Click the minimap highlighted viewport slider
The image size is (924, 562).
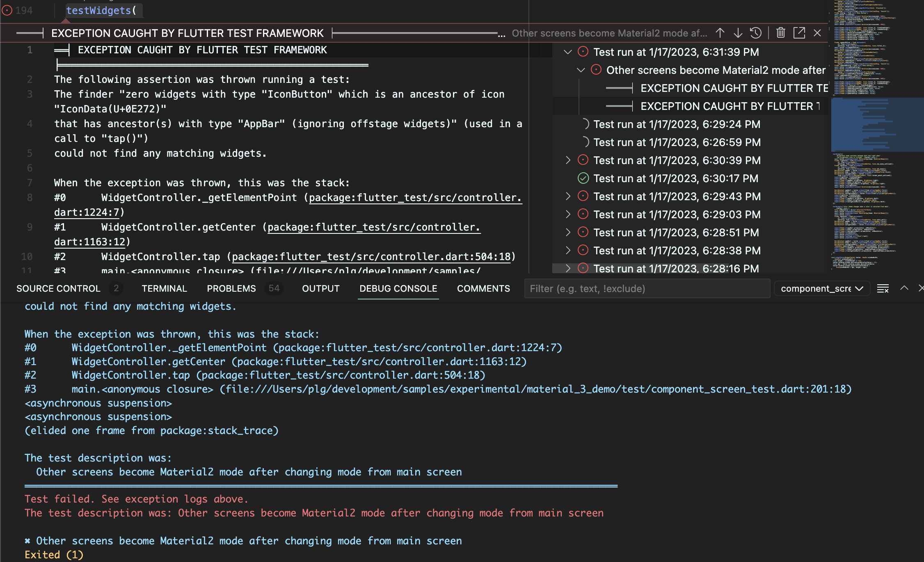877,124
